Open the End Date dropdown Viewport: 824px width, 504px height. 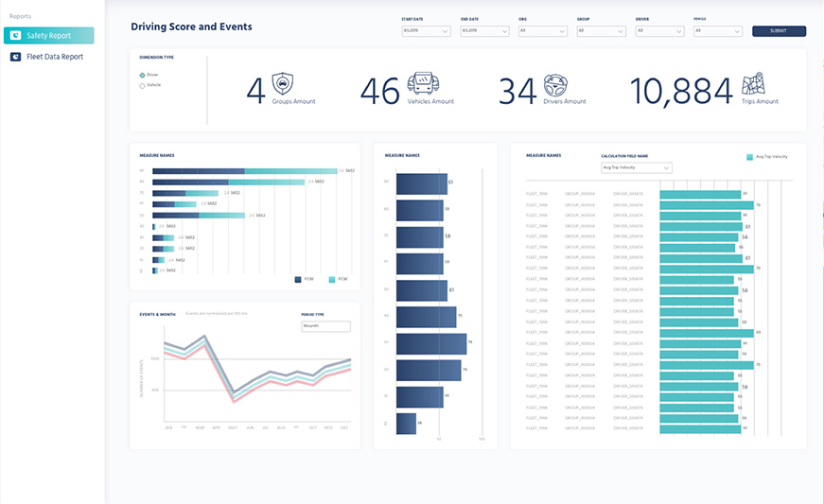(485, 31)
